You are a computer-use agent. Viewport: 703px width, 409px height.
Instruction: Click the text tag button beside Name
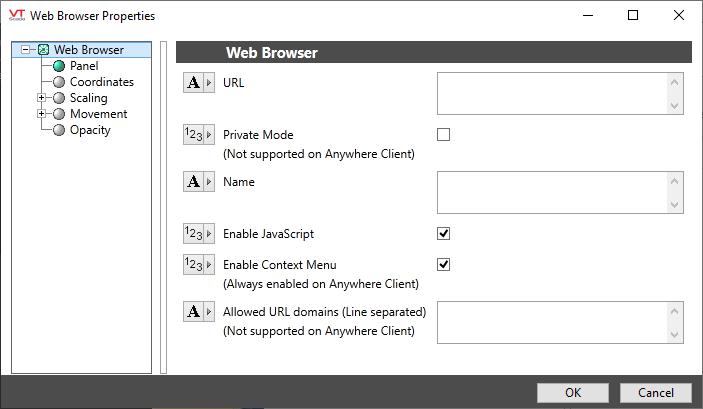click(199, 182)
